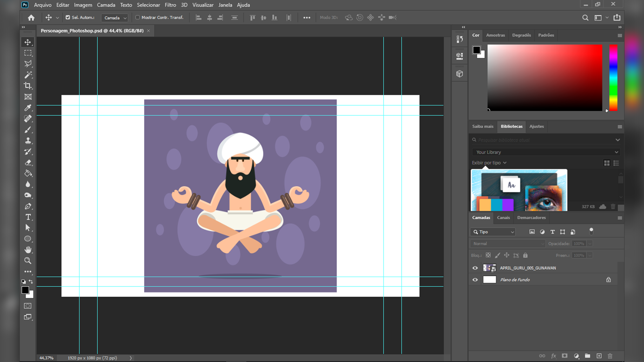Open the Opacidade value dropdown
The image size is (644, 362).
click(x=590, y=244)
